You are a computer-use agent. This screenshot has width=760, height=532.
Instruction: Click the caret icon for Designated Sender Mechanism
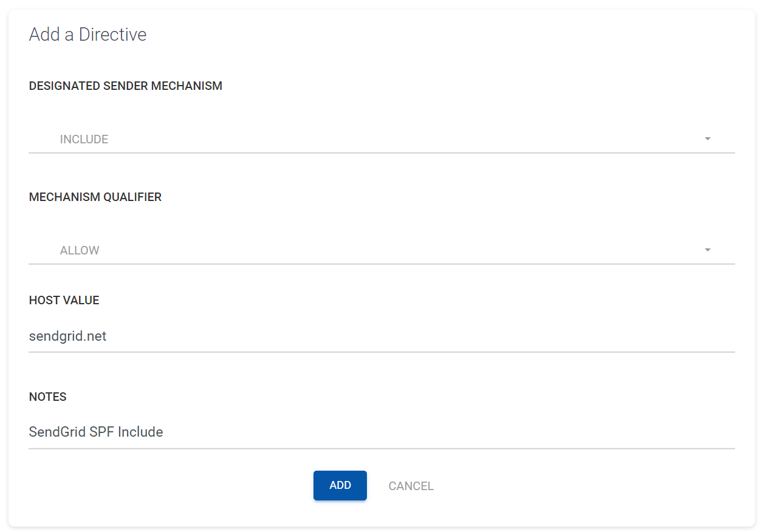(707, 138)
